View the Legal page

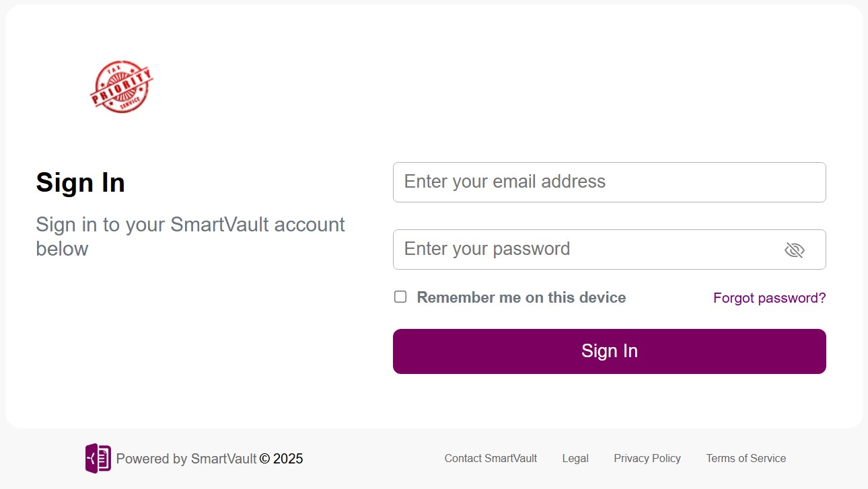tap(575, 458)
